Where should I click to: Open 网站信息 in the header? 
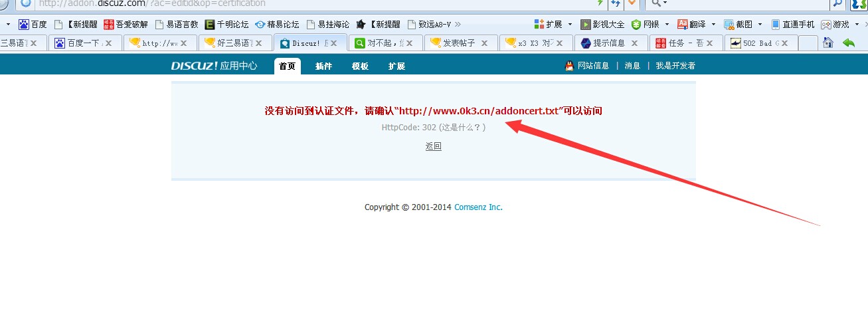tap(593, 66)
